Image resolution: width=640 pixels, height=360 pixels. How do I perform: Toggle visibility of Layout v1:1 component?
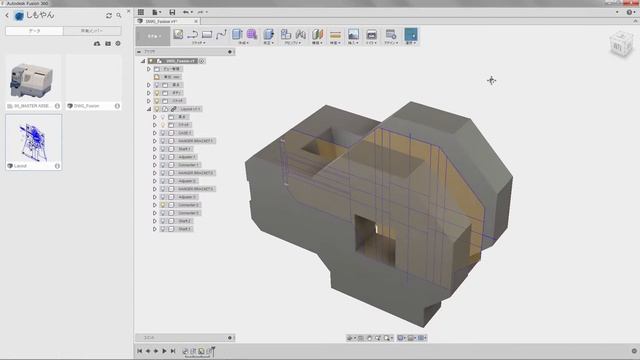pyautogui.click(x=157, y=109)
